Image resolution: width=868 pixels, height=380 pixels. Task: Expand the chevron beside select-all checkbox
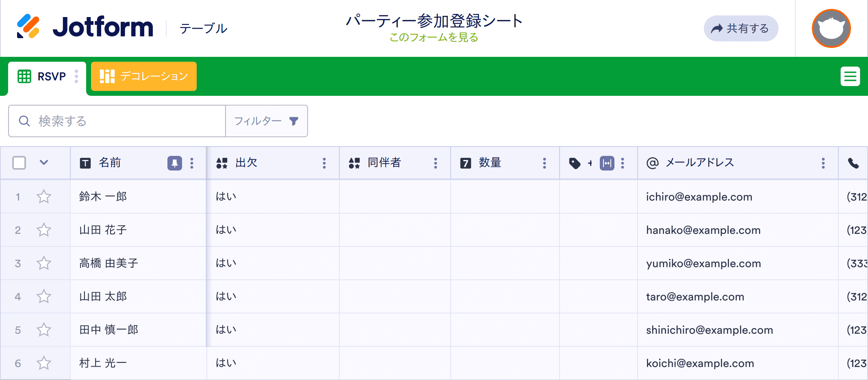44,163
